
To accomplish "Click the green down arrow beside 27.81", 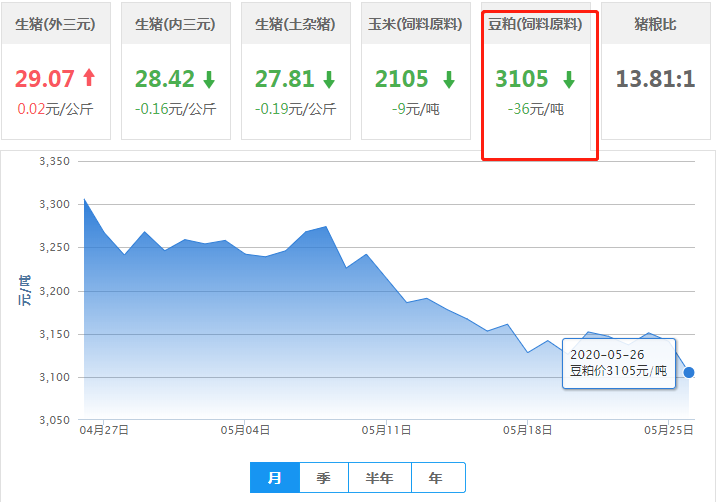I will point(328,79).
